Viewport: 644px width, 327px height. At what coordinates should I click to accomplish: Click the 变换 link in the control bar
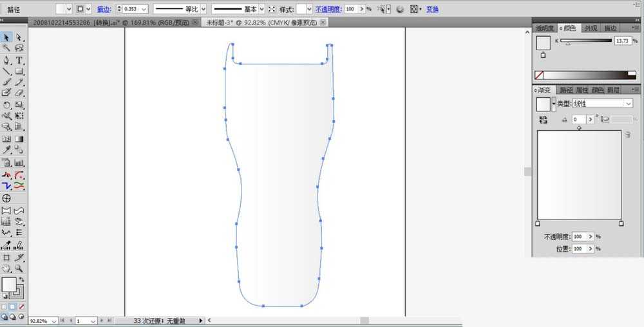(432, 10)
